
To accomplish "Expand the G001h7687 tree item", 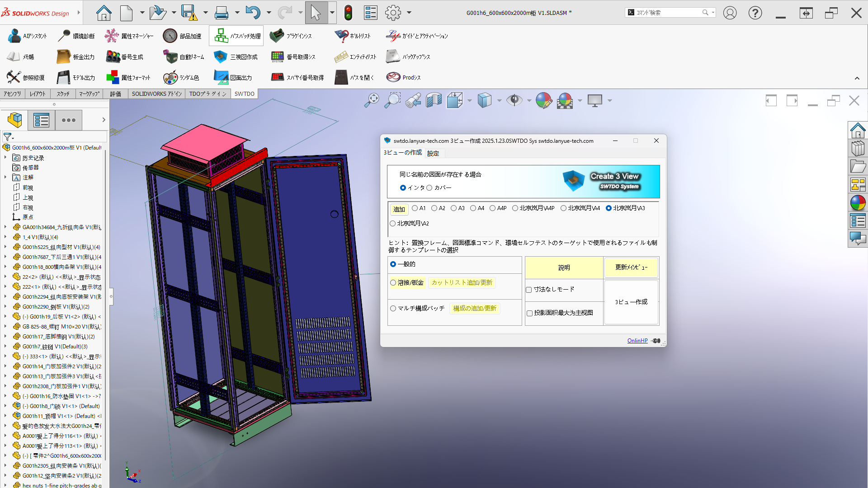I will click(5, 257).
